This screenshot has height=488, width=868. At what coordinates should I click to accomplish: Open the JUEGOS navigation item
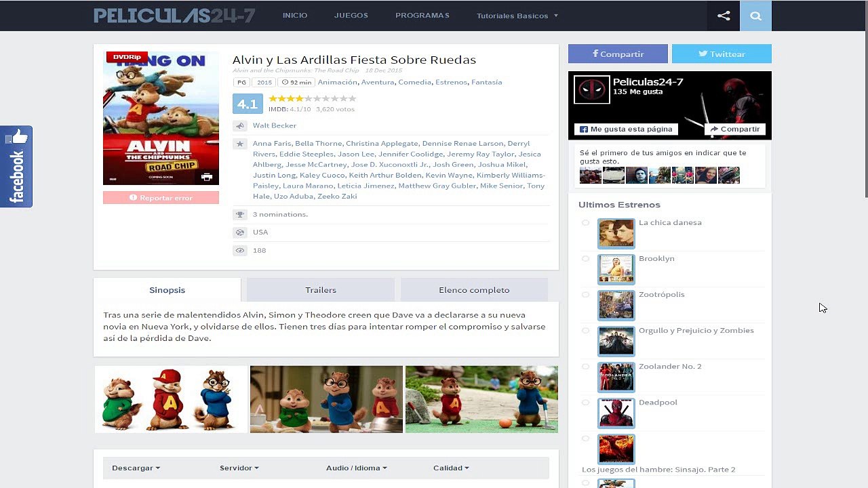pyautogui.click(x=351, y=16)
